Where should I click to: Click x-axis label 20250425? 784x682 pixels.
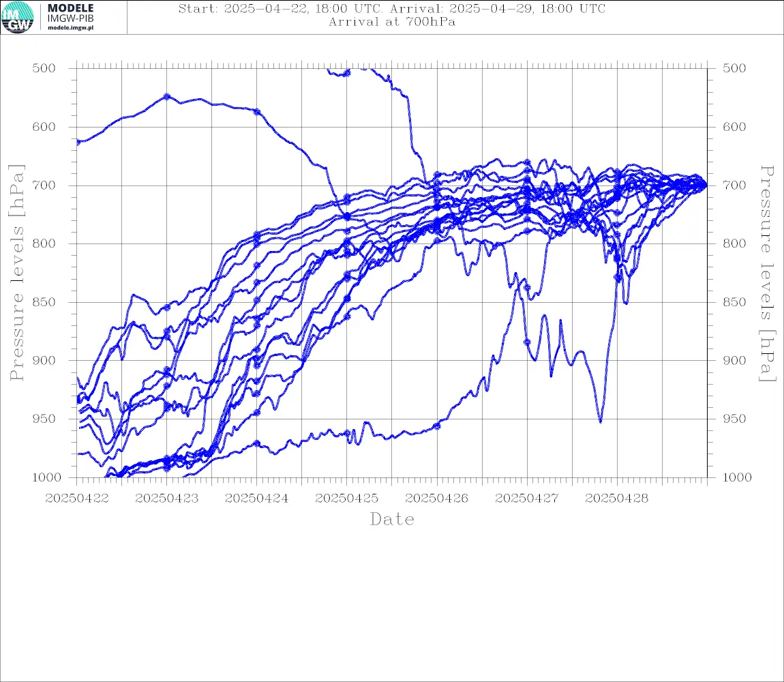pyautogui.click(x=347, y=499)
